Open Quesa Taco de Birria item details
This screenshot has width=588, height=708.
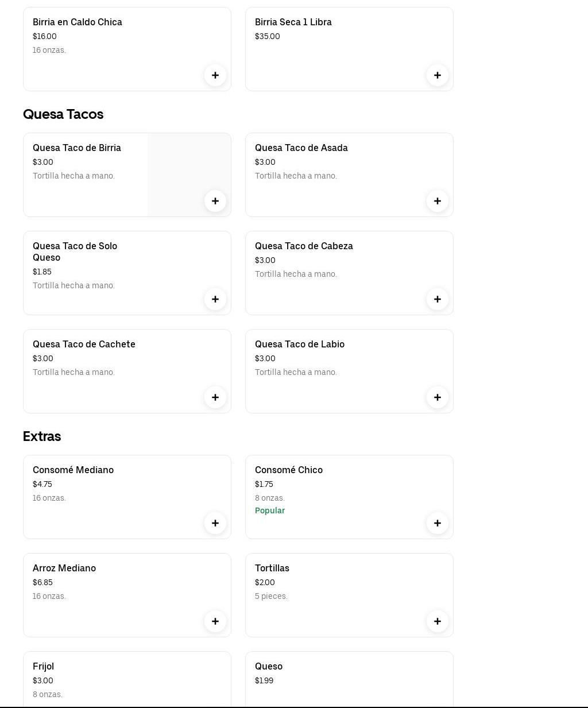77,148
